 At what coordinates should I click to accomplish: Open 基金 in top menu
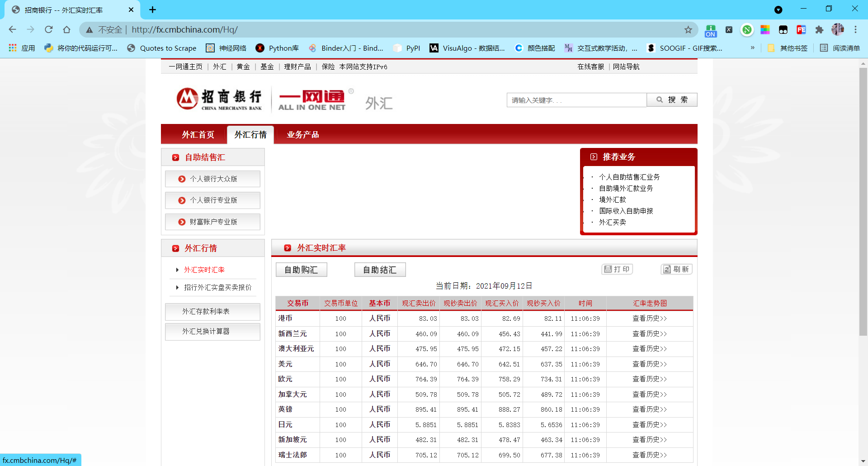point(267,67)
